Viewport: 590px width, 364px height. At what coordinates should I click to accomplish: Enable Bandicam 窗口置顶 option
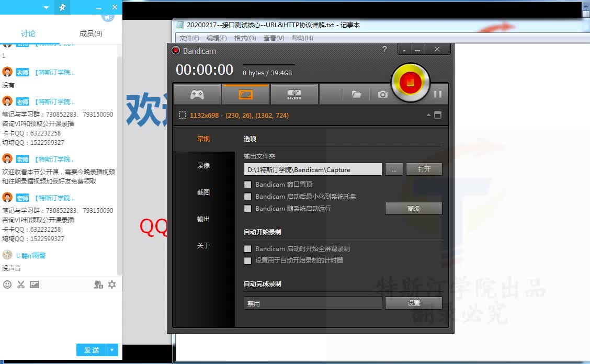(x=248, y=184)
